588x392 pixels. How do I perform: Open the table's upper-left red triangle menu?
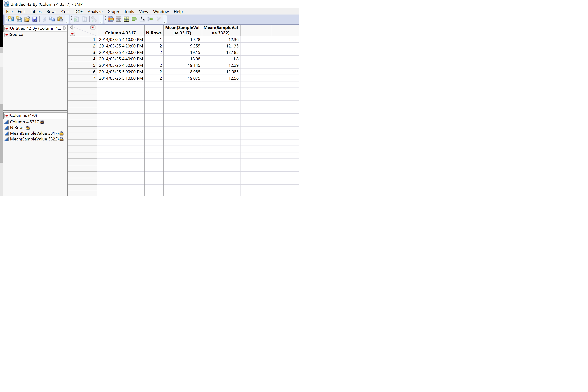tap(93, 27)
